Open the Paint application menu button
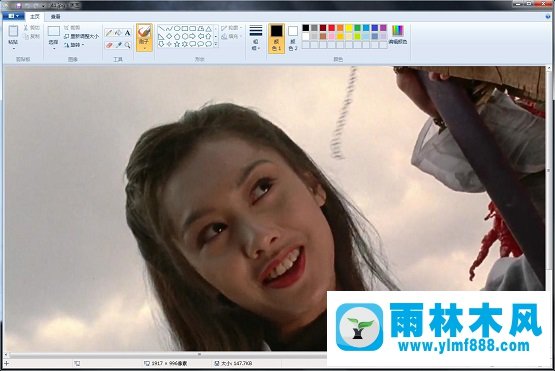Screen dimensions: 555x371 pos(13,16)
